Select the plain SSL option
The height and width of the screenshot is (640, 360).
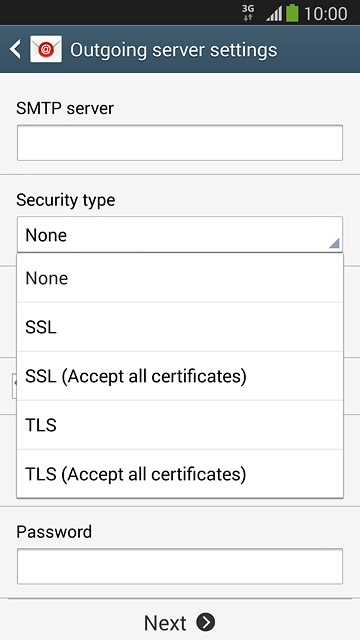[x=180, y=327]
